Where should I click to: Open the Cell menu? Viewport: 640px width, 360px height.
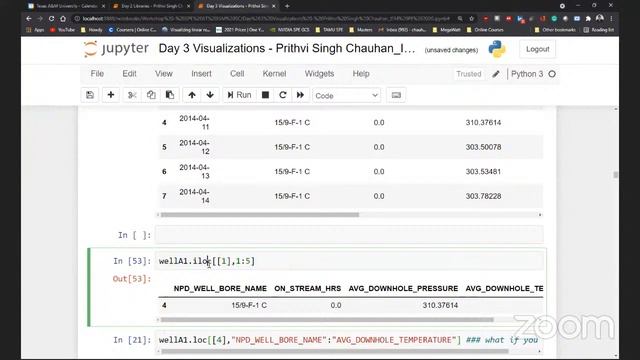click(237, 74)
